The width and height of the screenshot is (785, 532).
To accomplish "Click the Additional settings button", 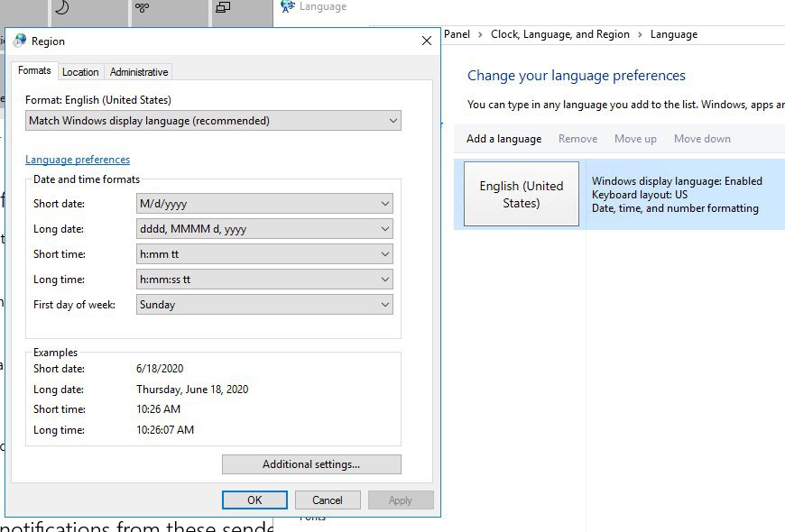I will point(311,464).
